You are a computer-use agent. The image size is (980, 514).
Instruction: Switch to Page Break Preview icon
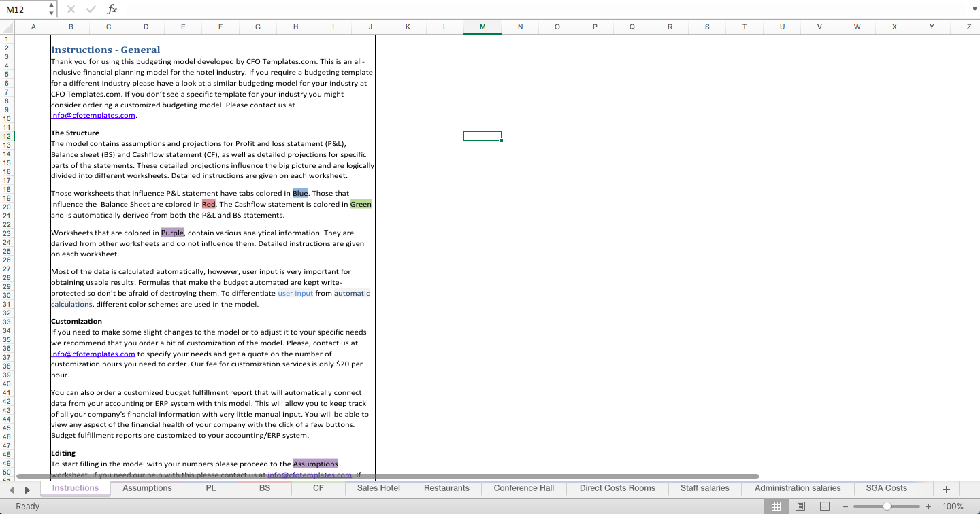click(x=824, y=506)
